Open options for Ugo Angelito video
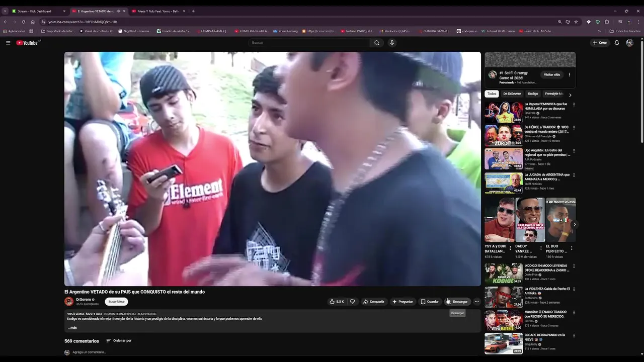The image size is (644, 362). pyautogui.click(x=574, y=151)
